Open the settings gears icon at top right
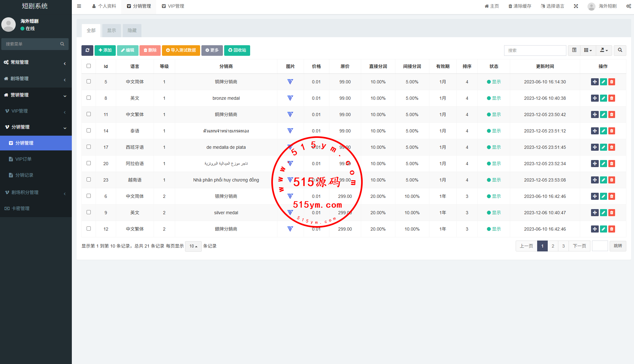The width and height of the screenshot is (634, 364). coord(629,6)
